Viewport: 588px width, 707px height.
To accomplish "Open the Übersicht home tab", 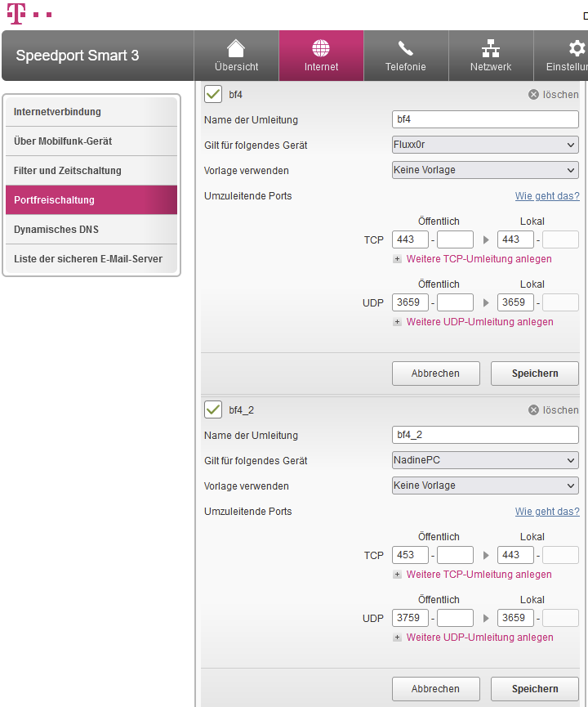I will click(237, 56).
